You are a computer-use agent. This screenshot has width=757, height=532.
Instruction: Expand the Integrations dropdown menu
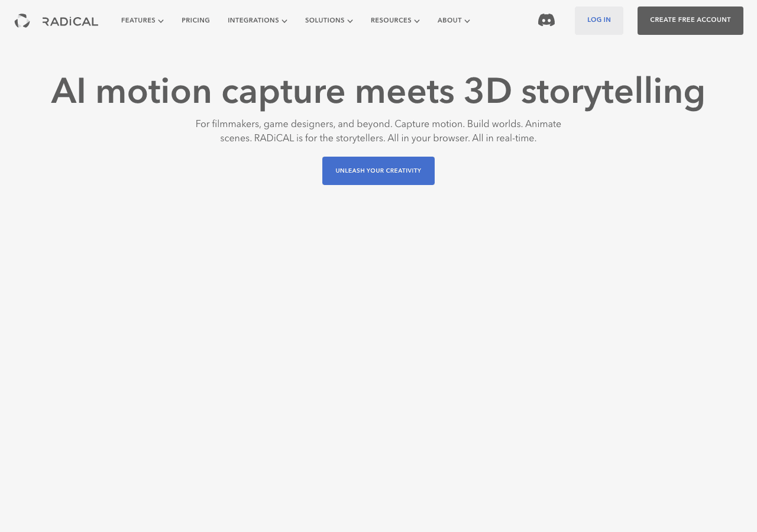257,21
